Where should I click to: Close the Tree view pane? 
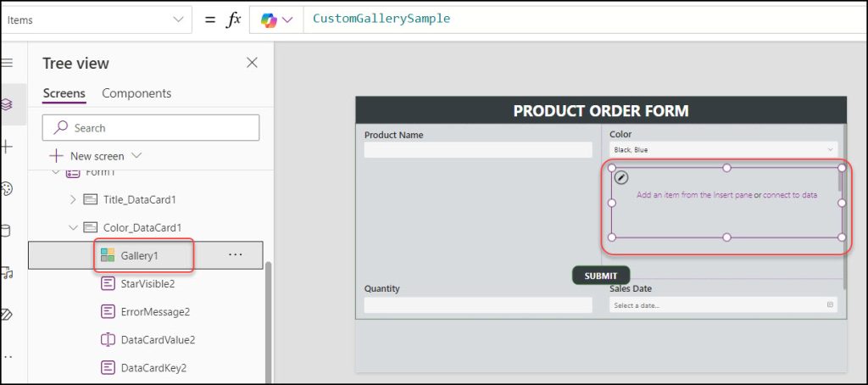(x=252, y=63)
